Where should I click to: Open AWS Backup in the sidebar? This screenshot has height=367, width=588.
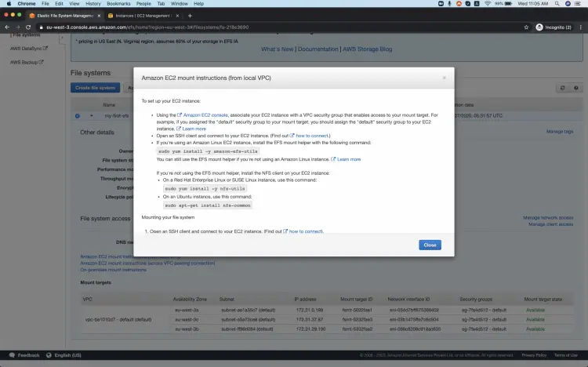click(x=27, y=62)
